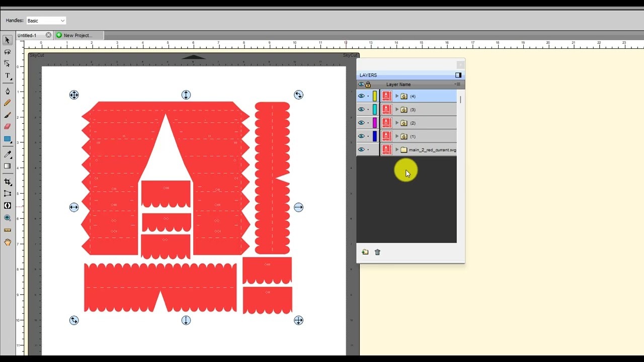644x362 pixels.
Task: Click the Layer Name column header
Action: point(398,84)
